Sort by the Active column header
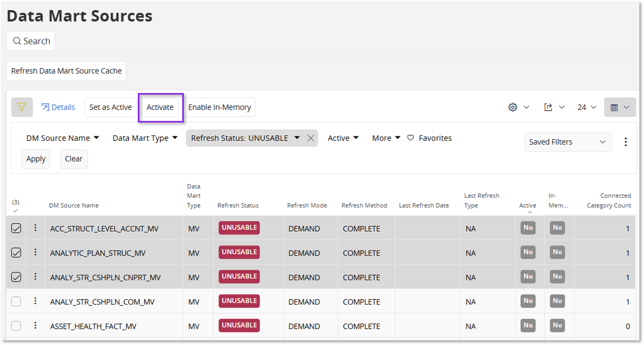 point(527,206)
